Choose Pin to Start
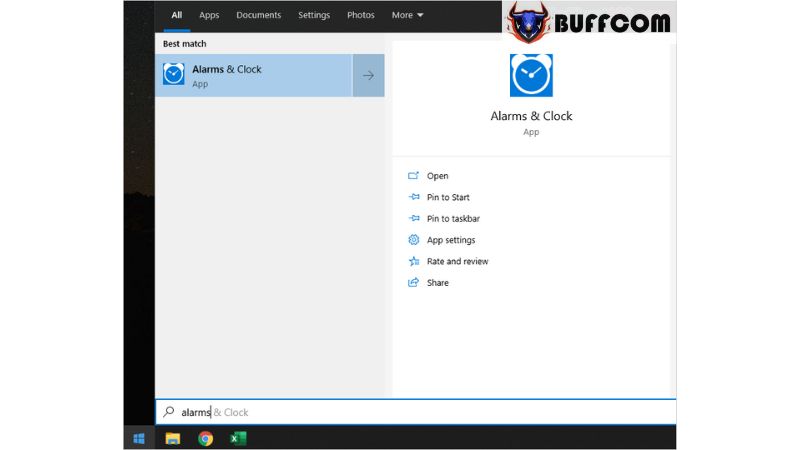 (448, 197)
